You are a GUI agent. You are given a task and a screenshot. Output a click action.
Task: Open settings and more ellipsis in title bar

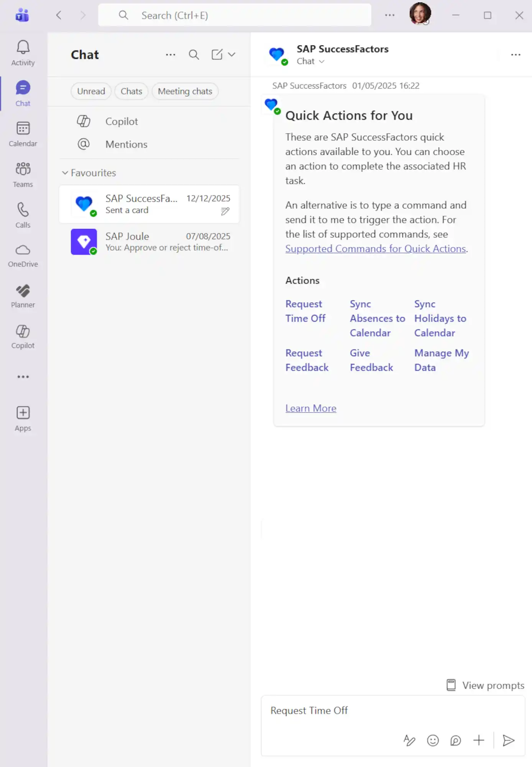coord(390,15)
